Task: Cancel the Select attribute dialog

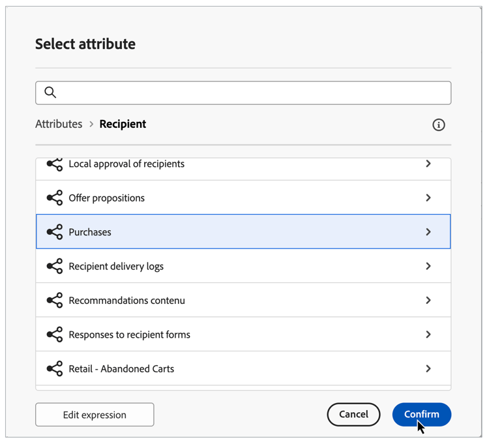Action: [353, 414]
